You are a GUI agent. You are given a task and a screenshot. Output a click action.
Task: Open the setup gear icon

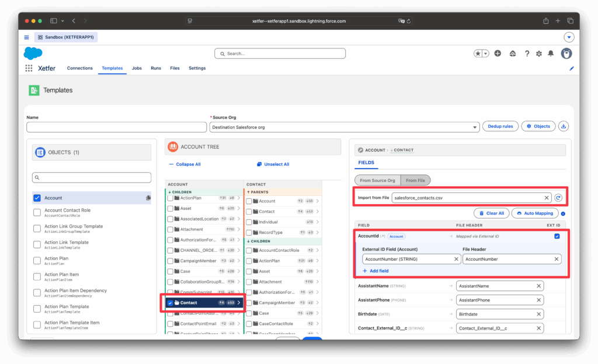pos(538,54)
